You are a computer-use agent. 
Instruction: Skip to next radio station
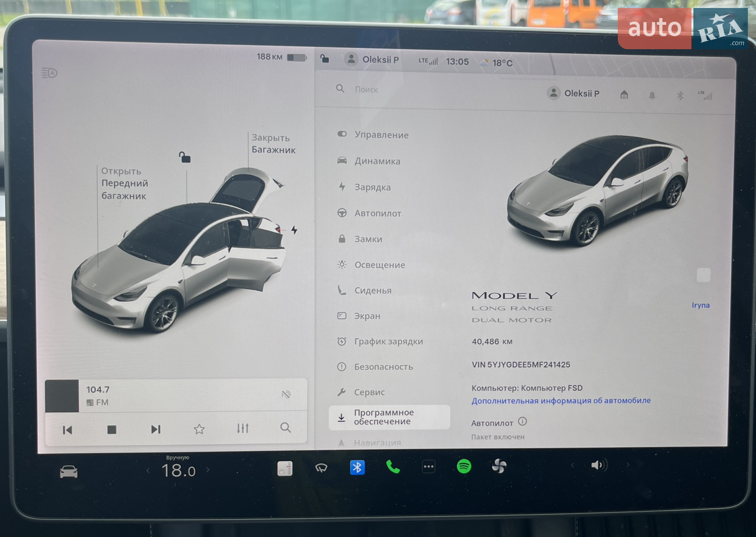tap(156, 429)
